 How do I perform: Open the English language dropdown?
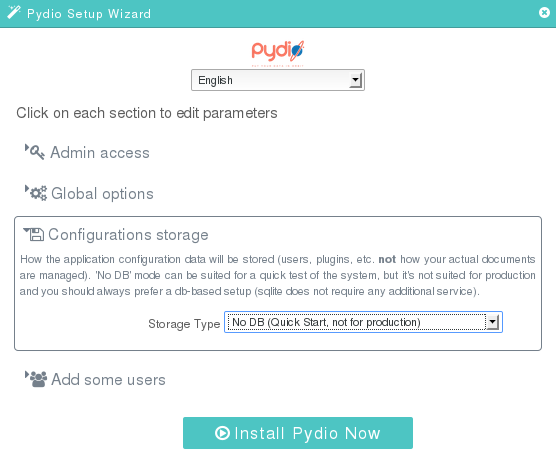278,80
